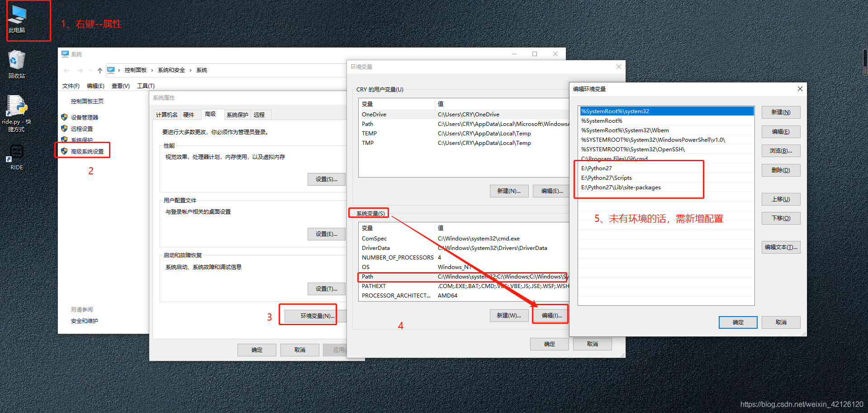This screenshot has width=868, height=413.
Task: Expand the chevron after 系统和安全 in breadcrumb
Action: pos(190,70)
